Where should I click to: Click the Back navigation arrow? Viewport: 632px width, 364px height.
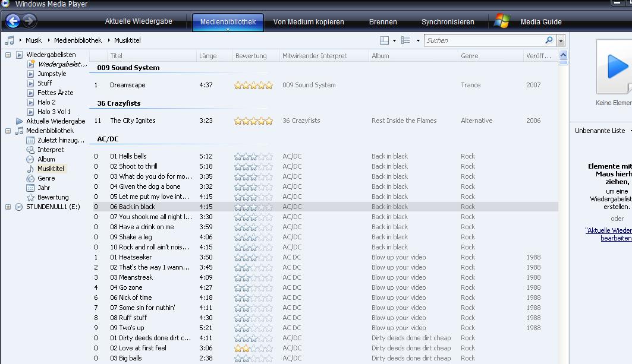(x=12, y=21)
